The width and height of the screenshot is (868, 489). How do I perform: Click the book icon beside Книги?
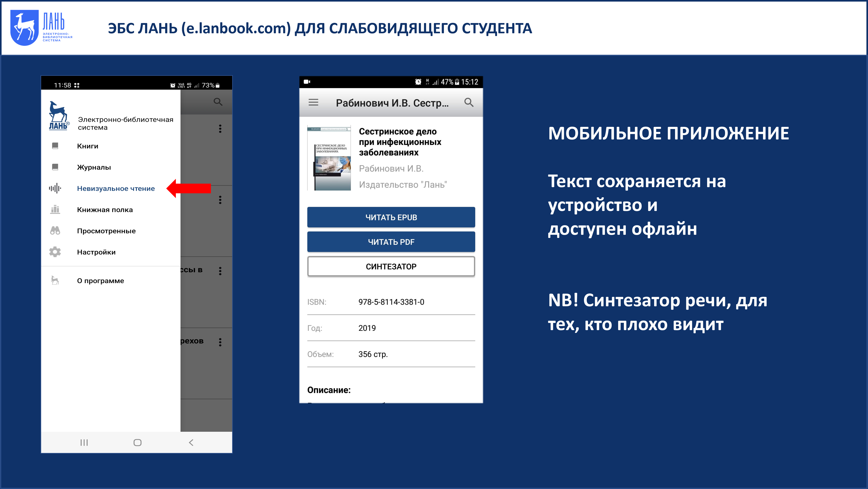[x=55, y=146]
